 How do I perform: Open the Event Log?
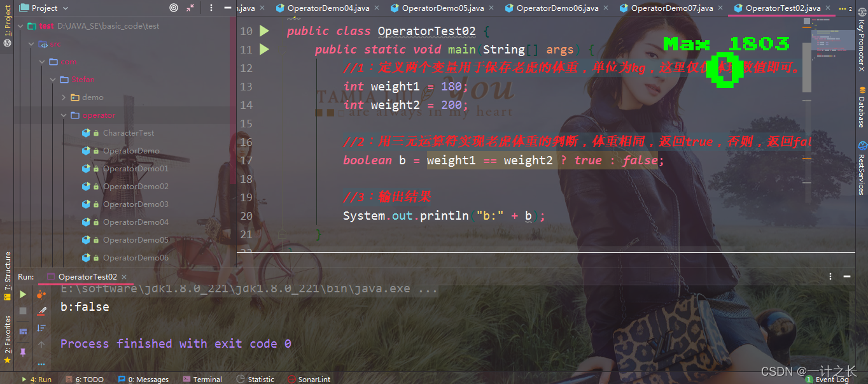coord(827,379)
